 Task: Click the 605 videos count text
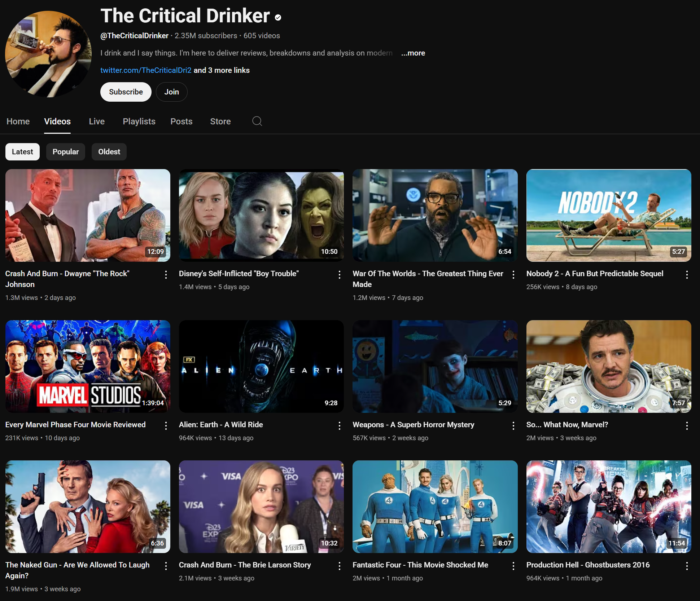point(262,36)
